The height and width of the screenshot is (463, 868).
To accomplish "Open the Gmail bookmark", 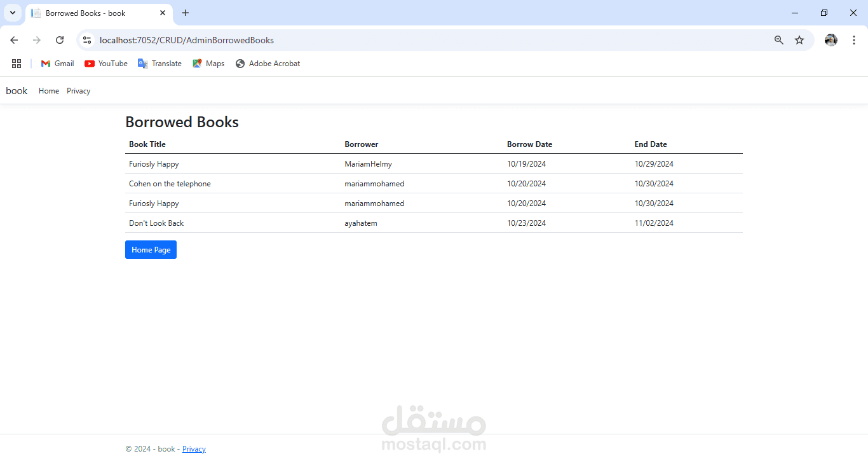I will [57, 64].
